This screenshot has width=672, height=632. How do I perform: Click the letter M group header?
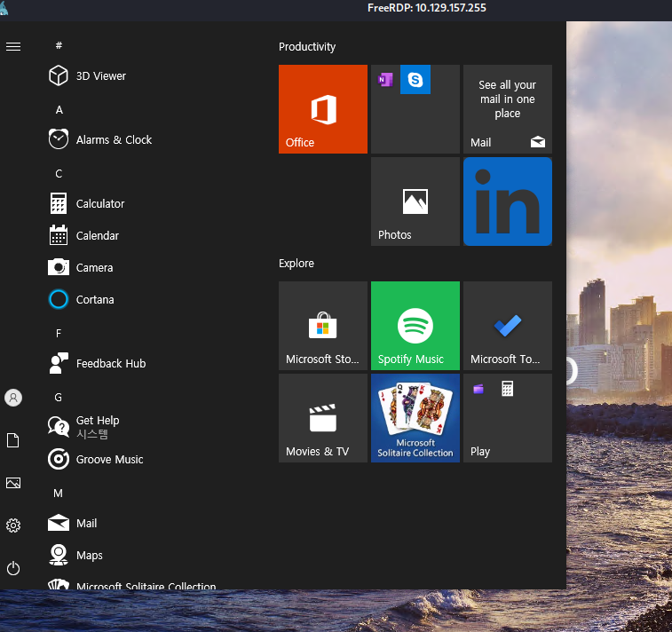(x=59, y=494)
